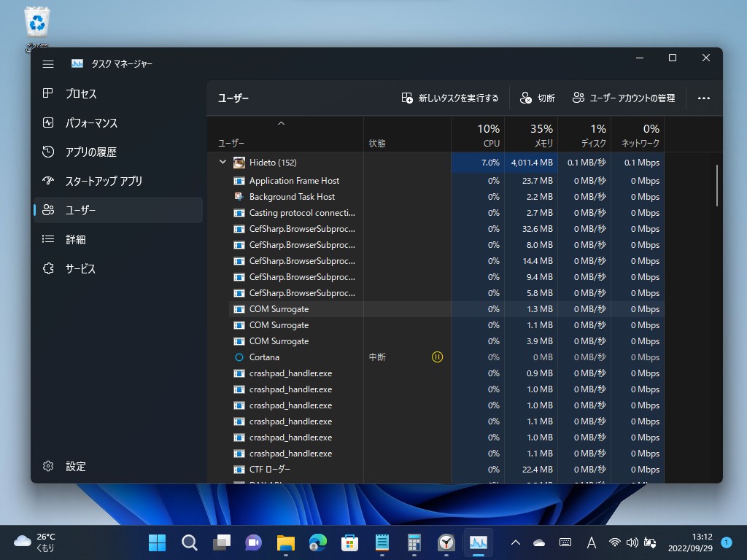
Task: Show hidden system tray icons
Action: click(x=516, y=542)
